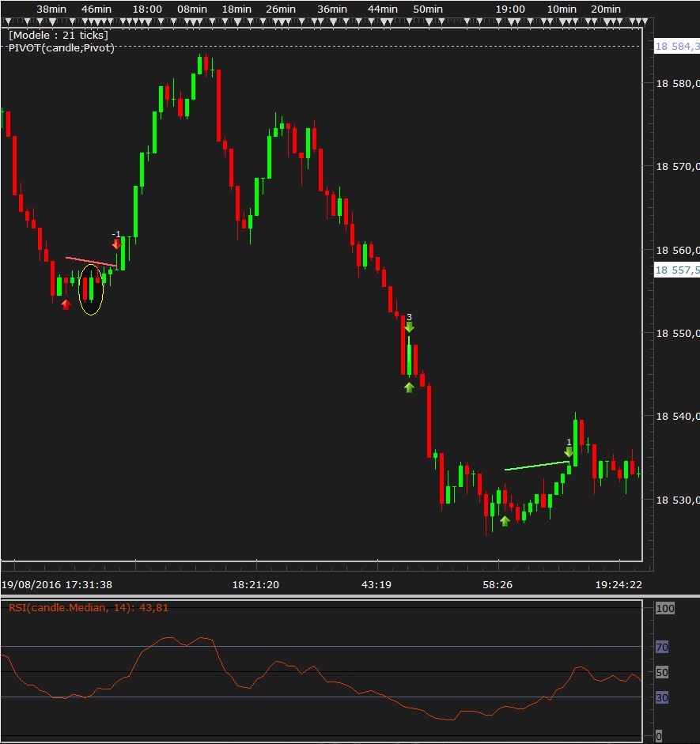Click the 26min label on the top time axis
The height and width of the screenshot is (744, 700).
click(281, 9)
